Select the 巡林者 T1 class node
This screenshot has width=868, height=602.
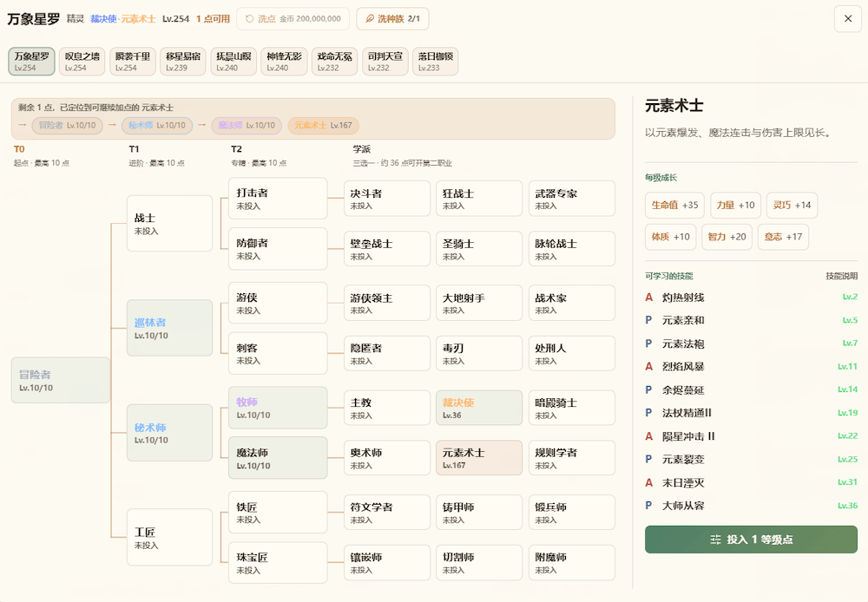coord(169,328)
